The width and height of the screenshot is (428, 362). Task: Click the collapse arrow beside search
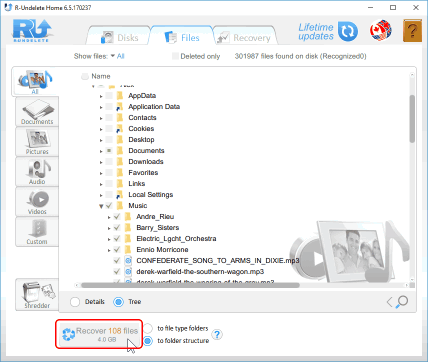[389, 302]
